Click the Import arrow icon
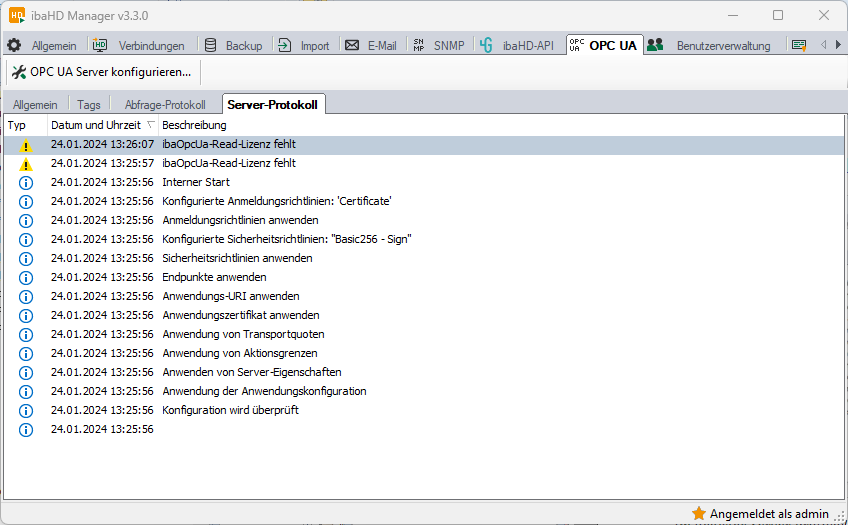The height and width of the screenshot is (525, 848). click(285, 45)
